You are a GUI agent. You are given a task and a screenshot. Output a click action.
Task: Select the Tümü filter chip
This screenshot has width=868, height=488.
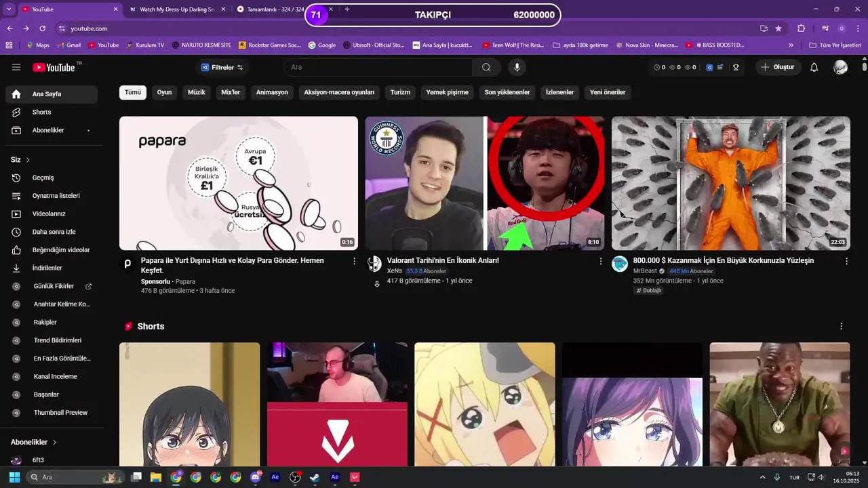[x=133, y=92]
